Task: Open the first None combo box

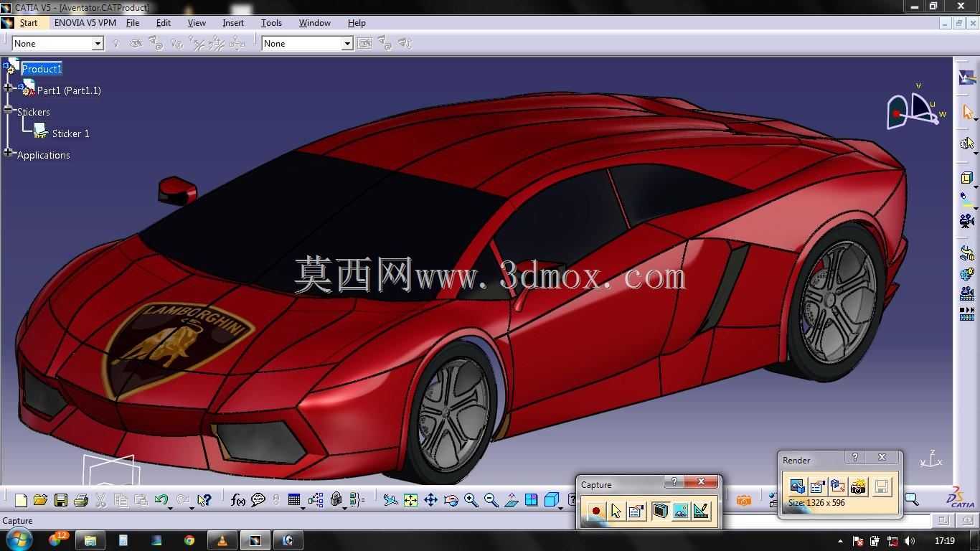Action: 58,44
